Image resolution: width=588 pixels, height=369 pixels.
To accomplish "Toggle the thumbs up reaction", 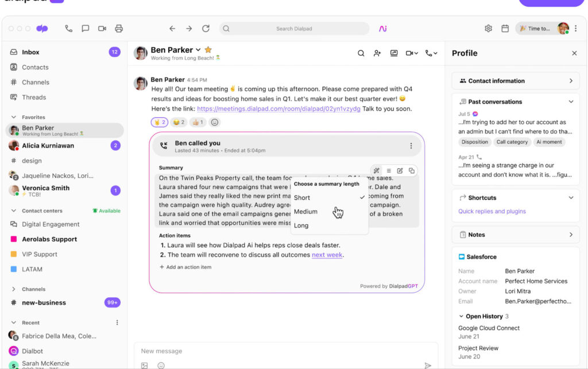I will 198,122.
